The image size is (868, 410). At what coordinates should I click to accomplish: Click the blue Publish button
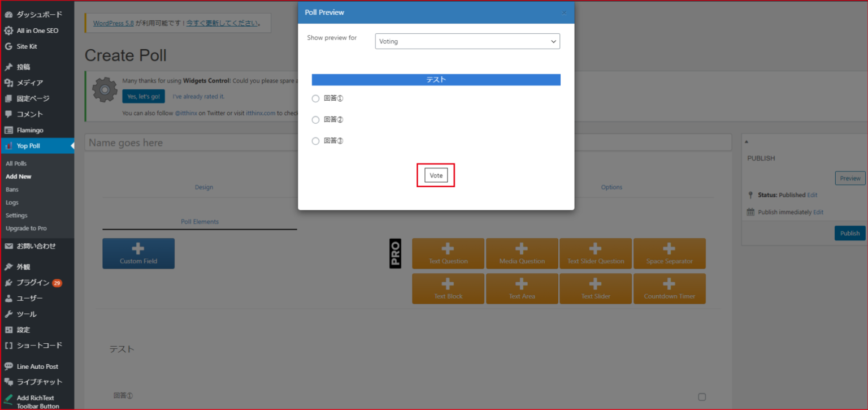849,232
